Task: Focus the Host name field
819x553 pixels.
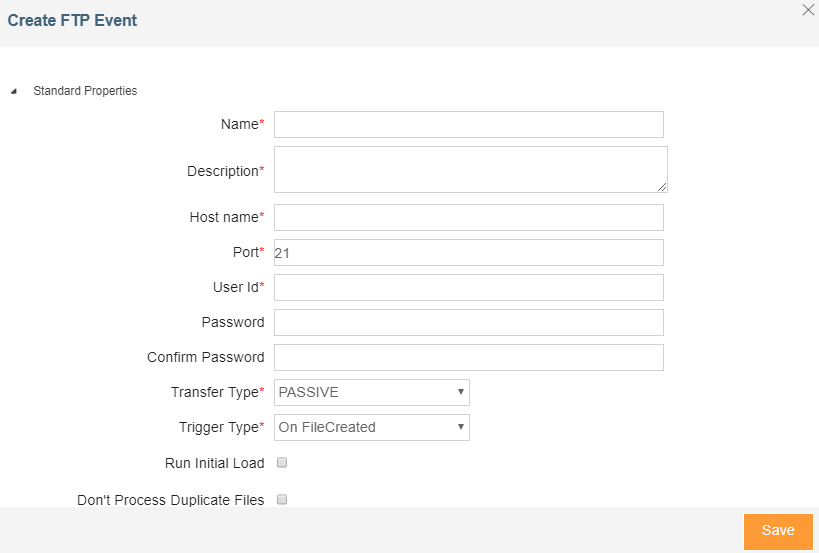Action: point(468,217)
